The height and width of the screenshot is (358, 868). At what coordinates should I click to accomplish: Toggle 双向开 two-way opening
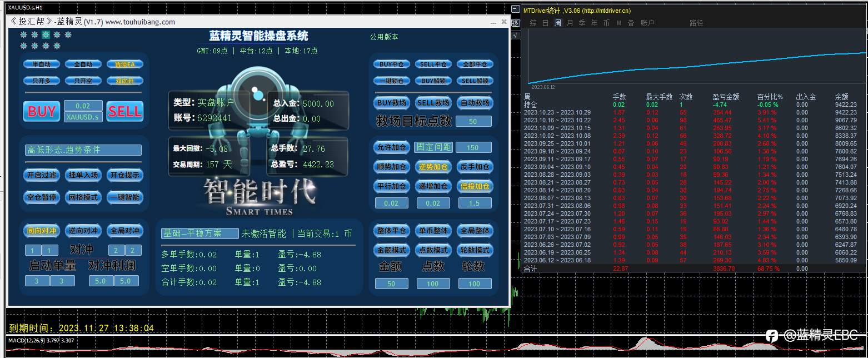125,81
